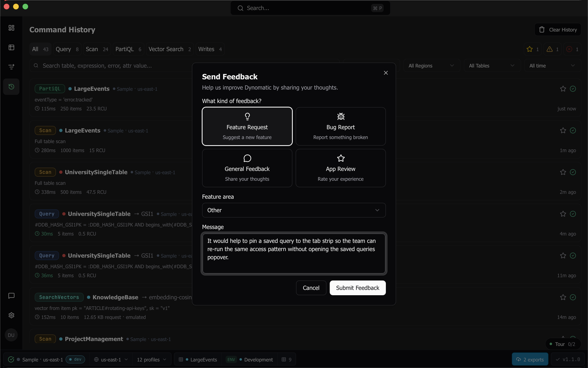The height and width of the screenshot is (368, 588).
Task: Switch to the All tab
Action: pyautogui.click(x=40, y=49)
